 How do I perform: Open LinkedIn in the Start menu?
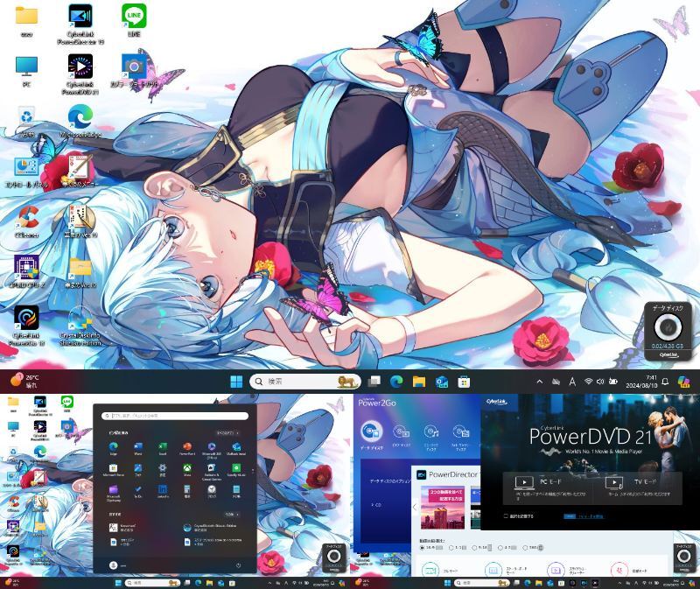163,491
